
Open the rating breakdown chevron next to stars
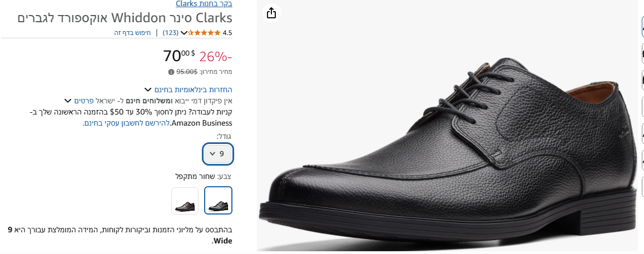tap(184, 33)
